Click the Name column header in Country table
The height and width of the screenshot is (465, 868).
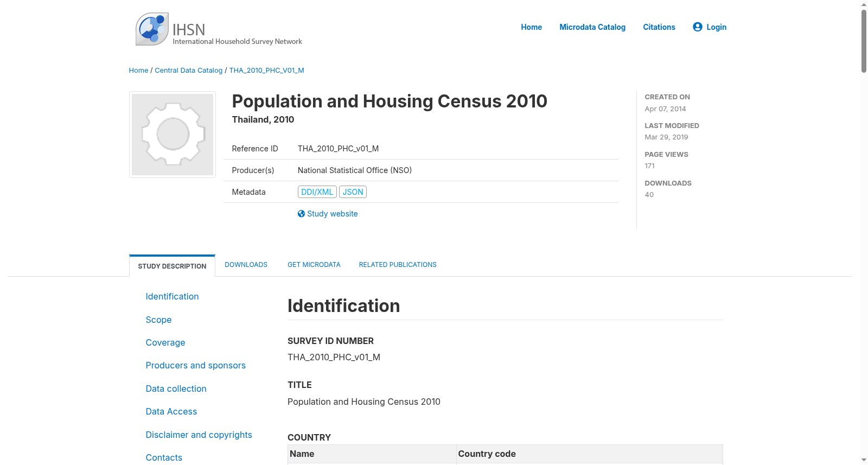tap(372, 454)
